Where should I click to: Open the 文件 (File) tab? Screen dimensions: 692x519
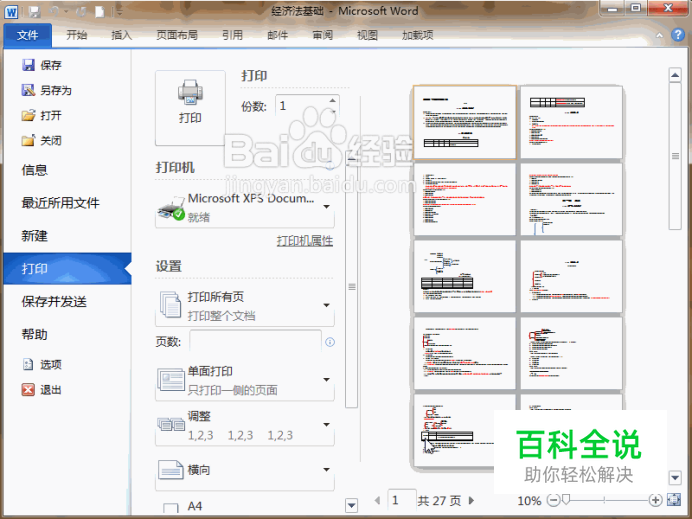click(27, 35)
